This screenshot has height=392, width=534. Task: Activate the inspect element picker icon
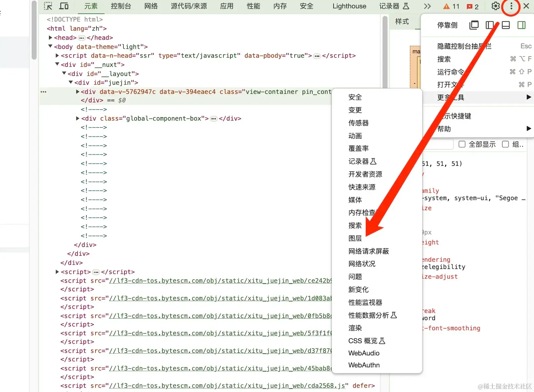[48, 6]
